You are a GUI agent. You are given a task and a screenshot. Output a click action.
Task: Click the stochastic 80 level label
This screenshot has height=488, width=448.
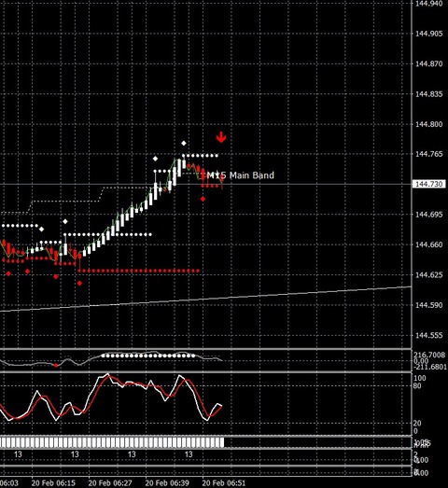417,386
